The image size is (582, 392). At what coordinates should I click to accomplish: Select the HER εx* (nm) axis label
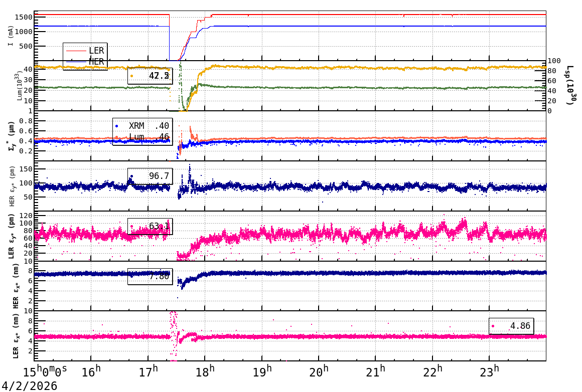pos(16,286)
